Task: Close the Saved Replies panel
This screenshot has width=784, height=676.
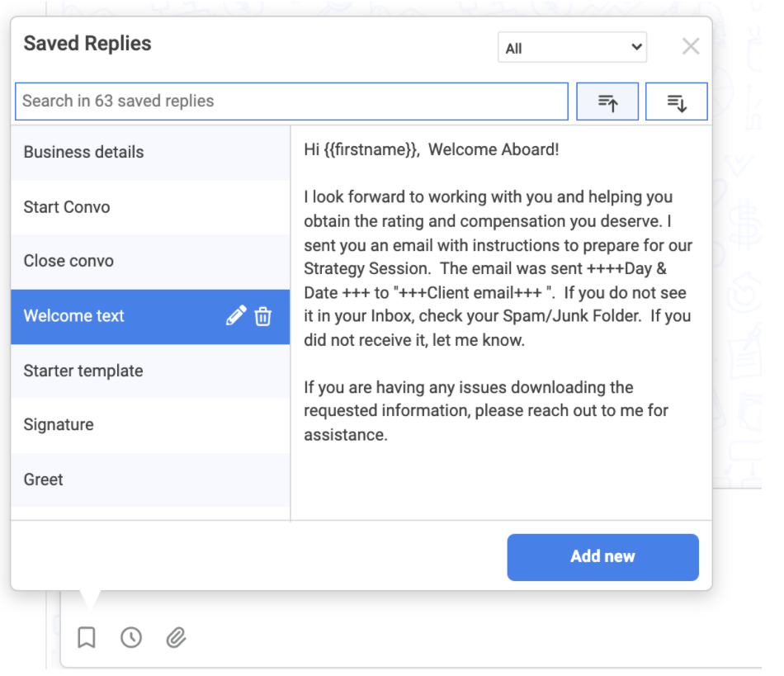Action: click(691, 46)
